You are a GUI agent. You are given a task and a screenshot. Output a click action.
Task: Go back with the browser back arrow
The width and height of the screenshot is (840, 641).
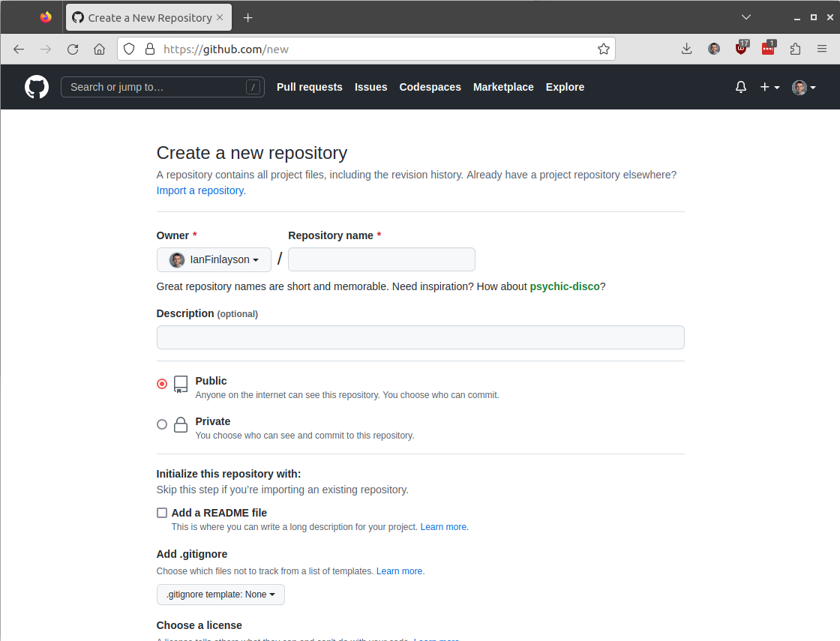click(x=19, y=49)
